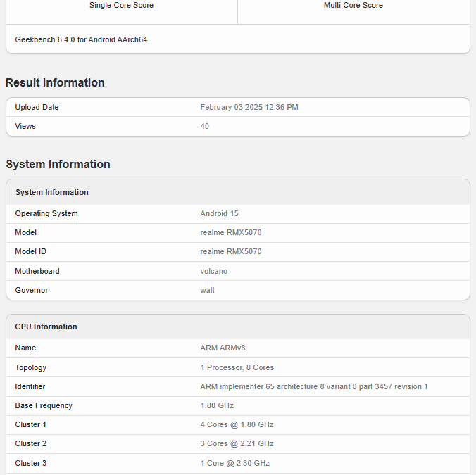Screen dimensions: 476x475
Task: Select the upload date February 03 2025 value
Action: (249, 107)
